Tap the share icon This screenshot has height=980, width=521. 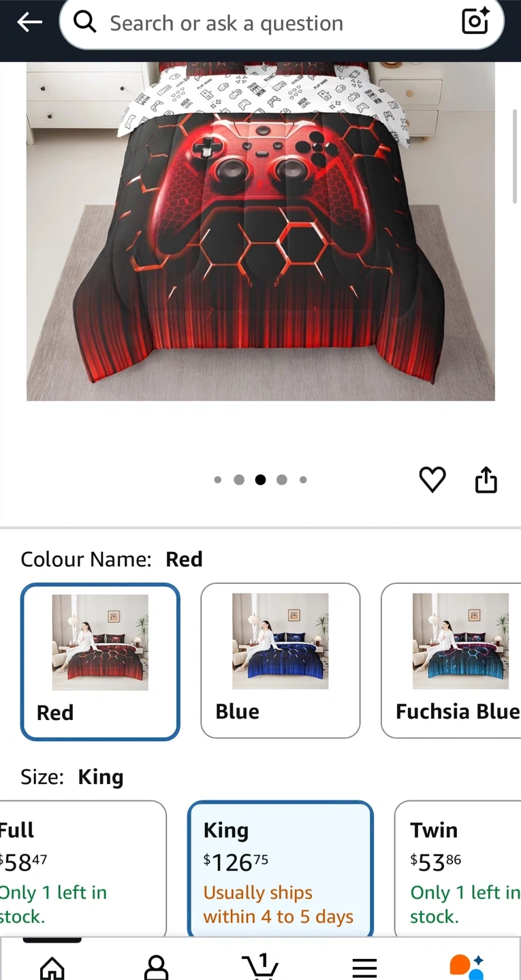point(486,480)
